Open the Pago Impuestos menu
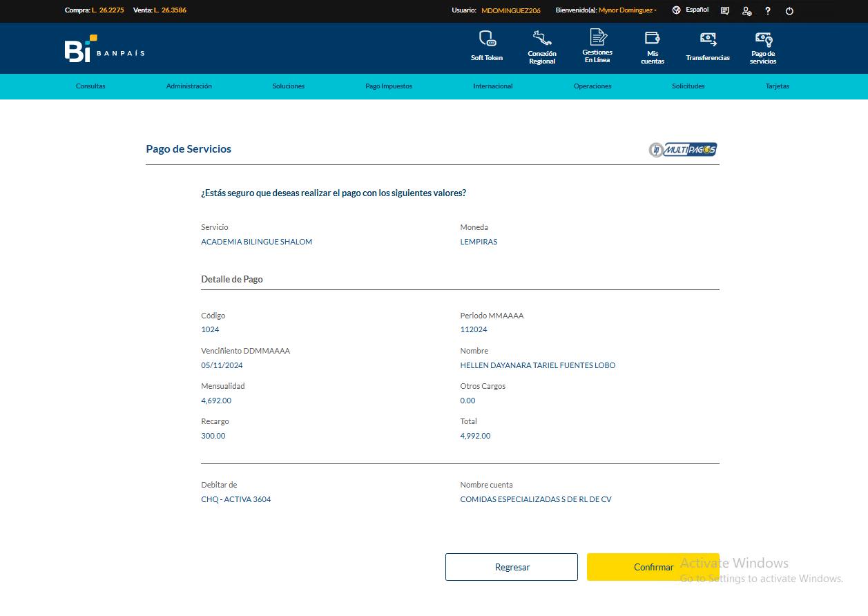 (389, 86)
